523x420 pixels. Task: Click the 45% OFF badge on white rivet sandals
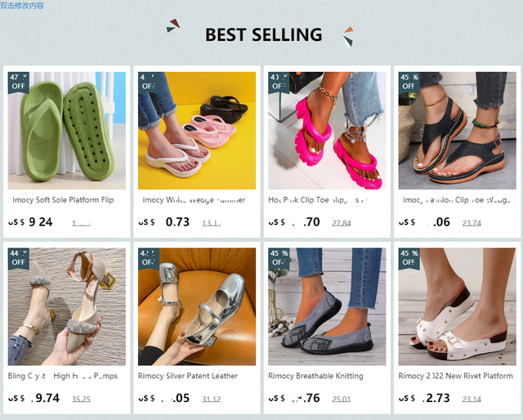pos(409,257)
